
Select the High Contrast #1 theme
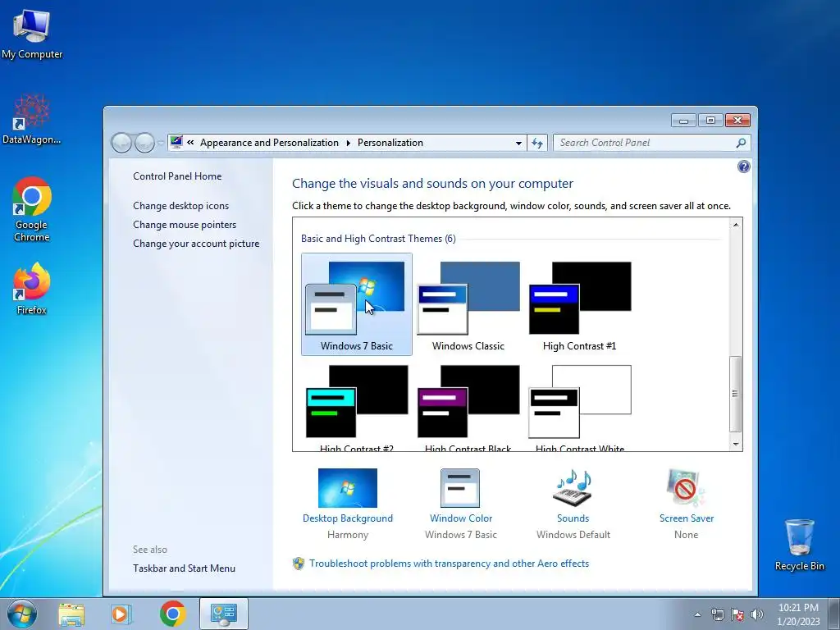tap(580, 304)
